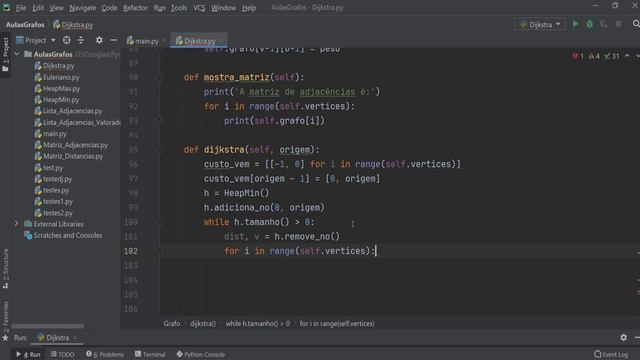Select Scratches and Consoles node
Screen dimensions: 640x360
68,235
